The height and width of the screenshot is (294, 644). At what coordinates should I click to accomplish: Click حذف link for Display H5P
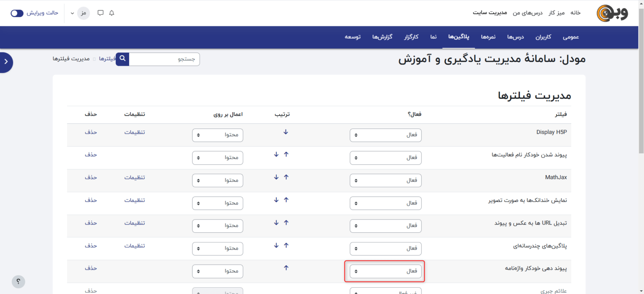tap(91, 132)
